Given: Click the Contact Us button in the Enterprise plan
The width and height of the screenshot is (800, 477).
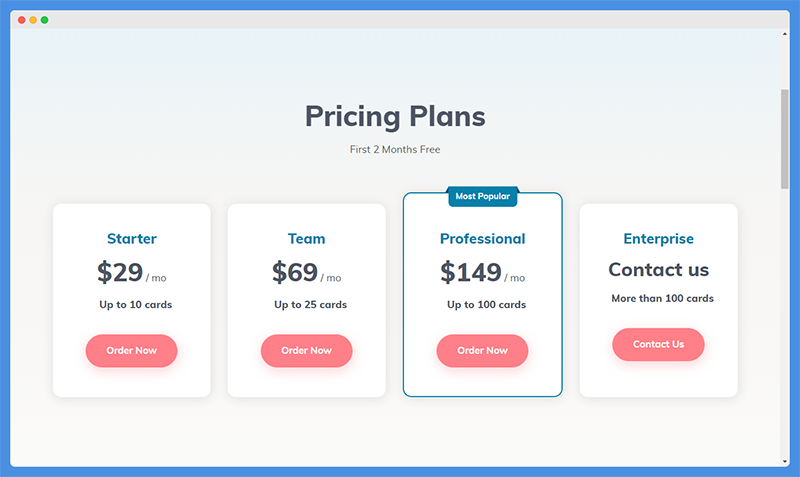Looking at the screenshot, I should (658, 344).
